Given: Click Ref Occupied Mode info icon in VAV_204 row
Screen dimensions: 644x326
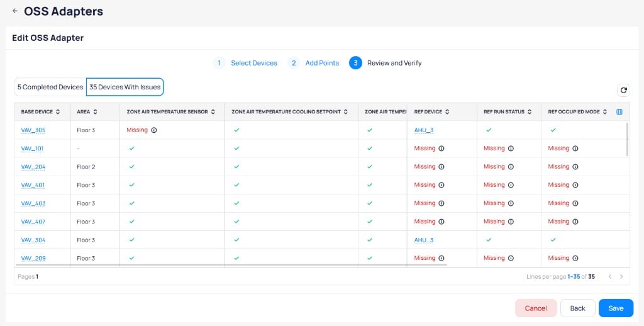Looking at the screenshot, I should click(x=575, y=167).
